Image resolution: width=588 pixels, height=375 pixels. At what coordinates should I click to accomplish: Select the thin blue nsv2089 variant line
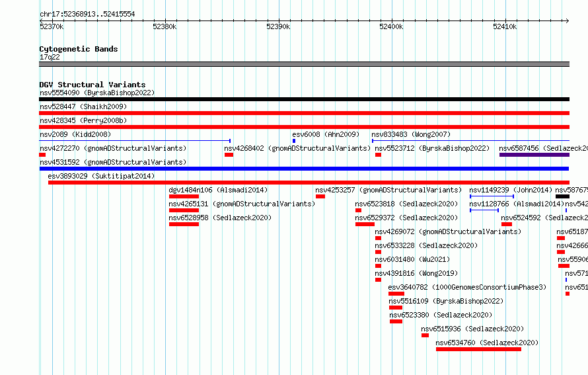coord(135,141)
